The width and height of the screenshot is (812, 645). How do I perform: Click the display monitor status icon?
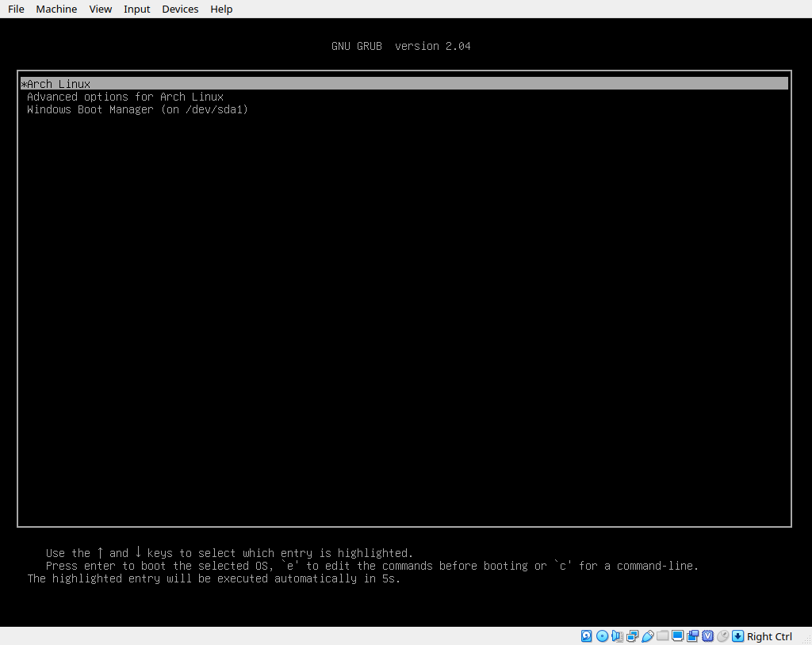coord(677,636)
